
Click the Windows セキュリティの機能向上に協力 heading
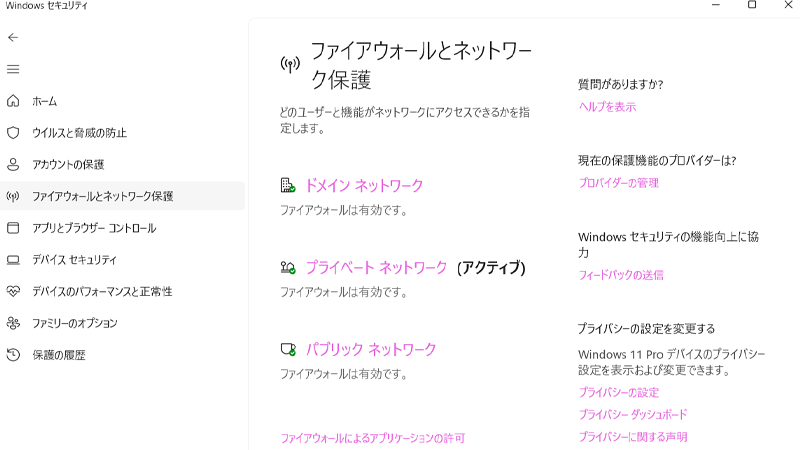pyautogui.click(x=668, y=244)
